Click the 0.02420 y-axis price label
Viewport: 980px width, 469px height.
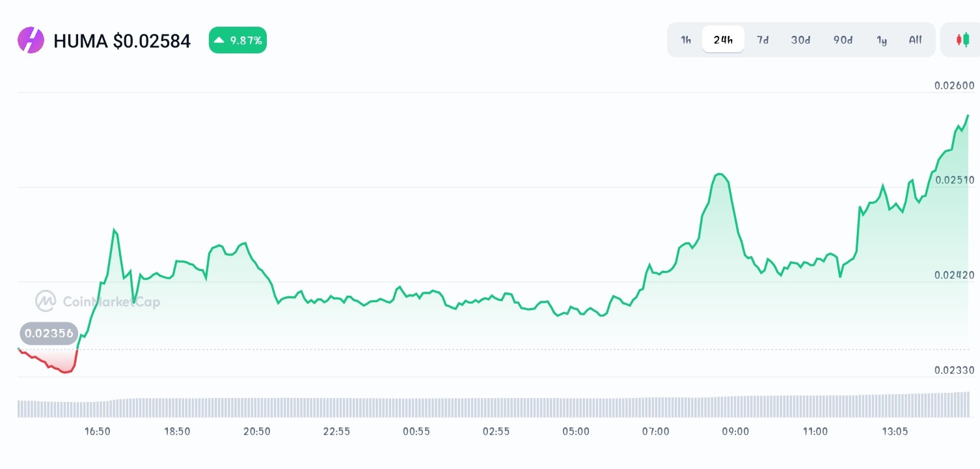click(x=954, y=275)
